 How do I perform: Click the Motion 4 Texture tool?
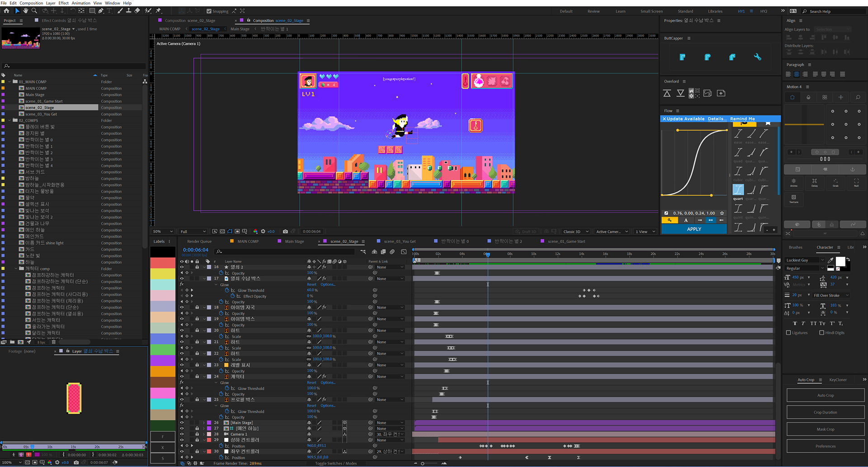[x=794, y=199]
